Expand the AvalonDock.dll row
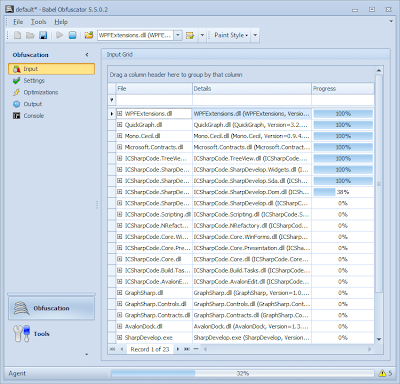 point(120,326)
